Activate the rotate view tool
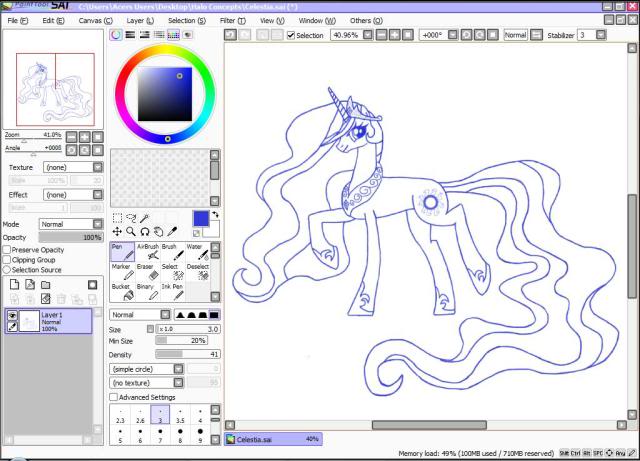The image size is (640, 461). pos(144,232)
